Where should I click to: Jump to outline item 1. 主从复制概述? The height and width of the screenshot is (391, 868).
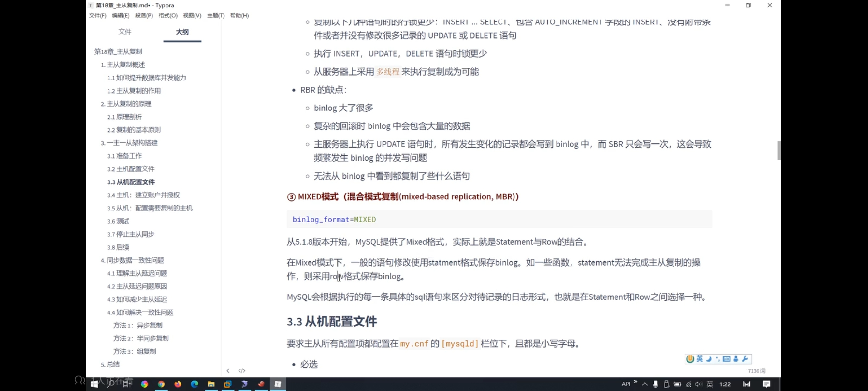coord(123,65)
